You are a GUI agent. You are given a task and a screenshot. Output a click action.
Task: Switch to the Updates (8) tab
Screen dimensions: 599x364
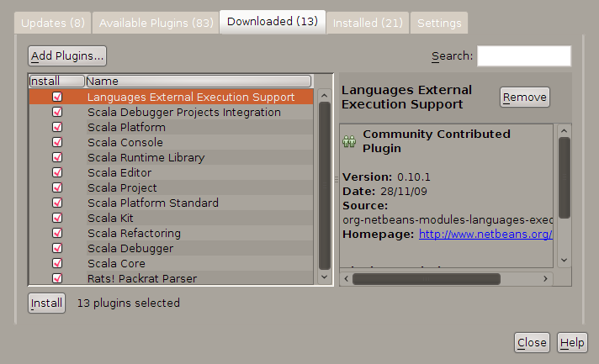coord(53,23)
